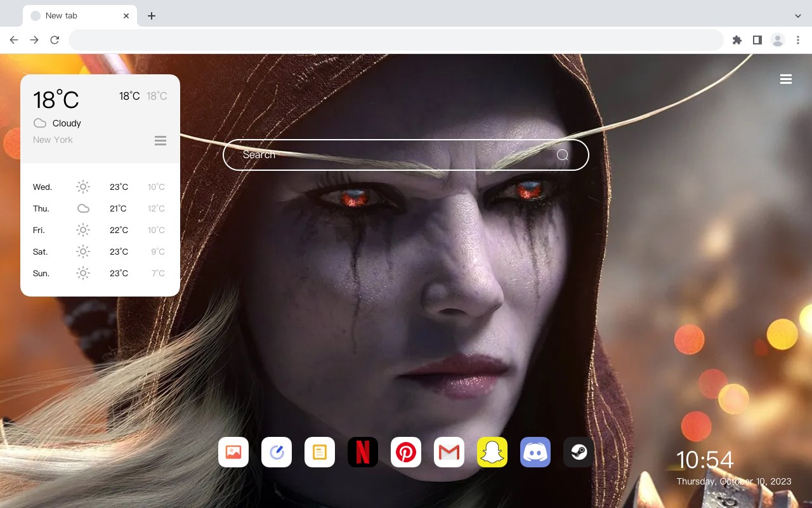Click the Thu. day label

[x=41, y=209]
